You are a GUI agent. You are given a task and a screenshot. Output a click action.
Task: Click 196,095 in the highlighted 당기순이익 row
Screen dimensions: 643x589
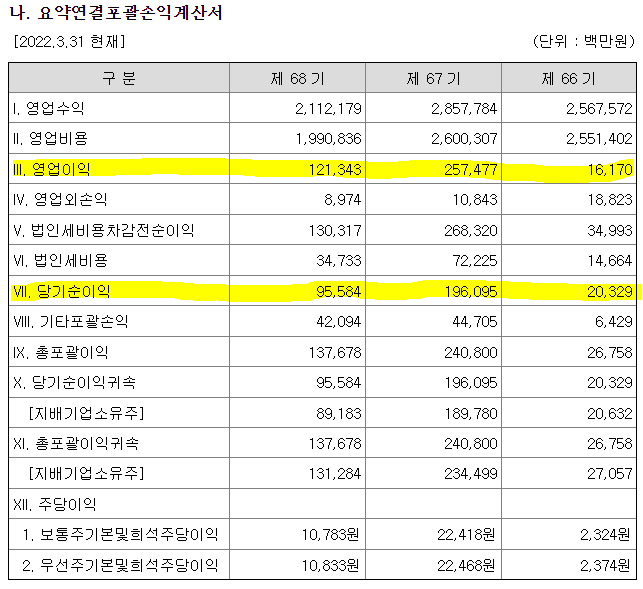[x=471, y=292]
